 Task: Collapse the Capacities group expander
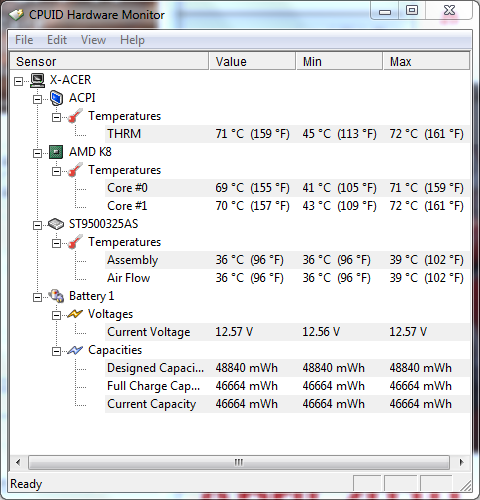pos(56,351)
